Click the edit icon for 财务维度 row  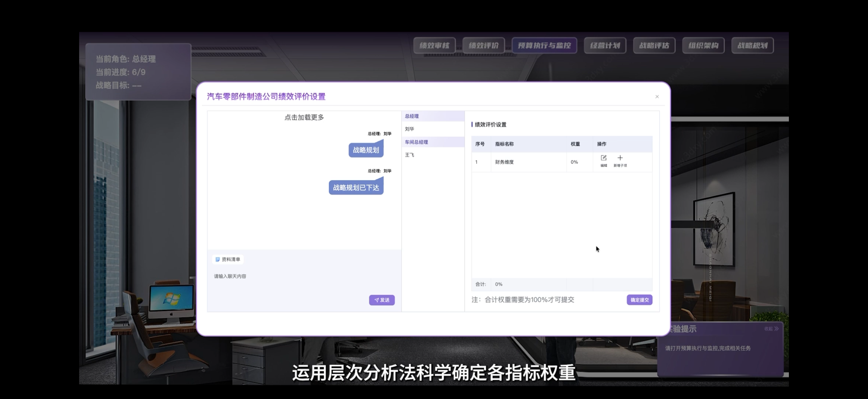pyautogui.click(x=603, y=160)
